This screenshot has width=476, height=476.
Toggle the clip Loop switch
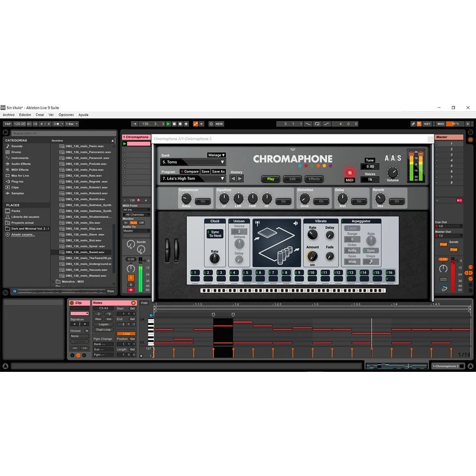[x=126, y=334]
